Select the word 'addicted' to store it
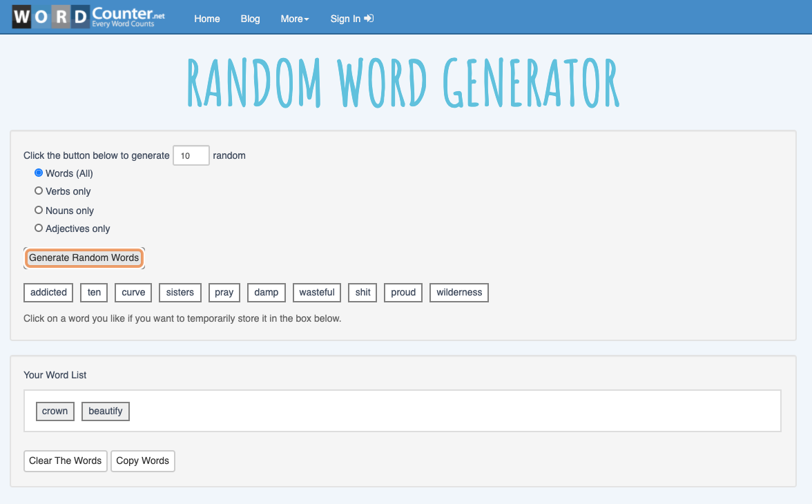The image size is (812, 504). pyautogui.click(x=48, y=292)
